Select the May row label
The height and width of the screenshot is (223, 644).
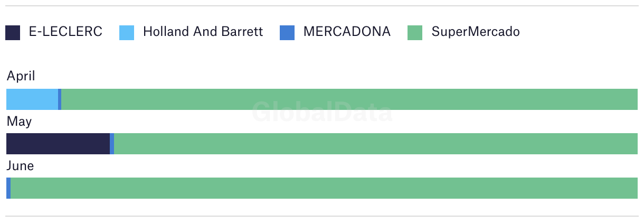19,122
